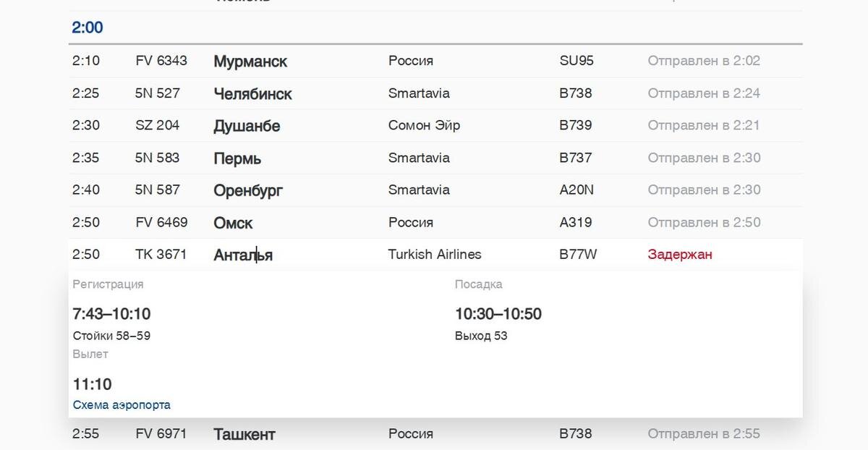The image size is (868, 450).
Task: Click Сомон Эйр airline name
Action: click(424, 125)
